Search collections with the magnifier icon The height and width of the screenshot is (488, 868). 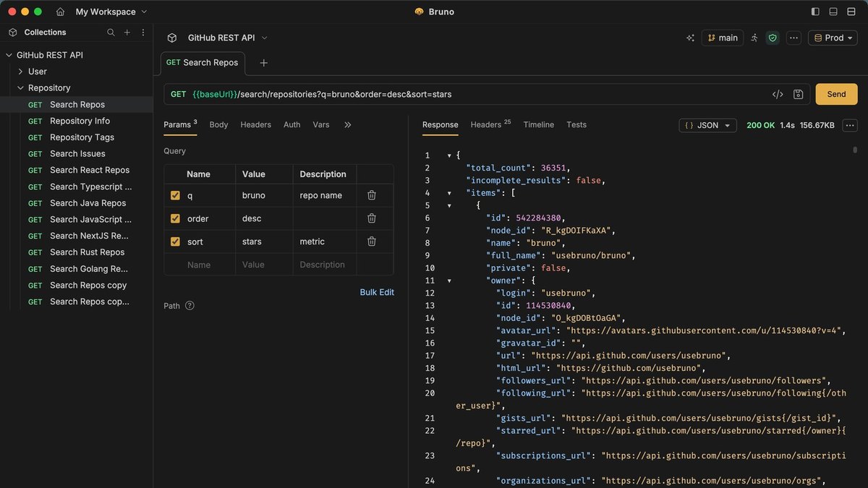point(111,33)
